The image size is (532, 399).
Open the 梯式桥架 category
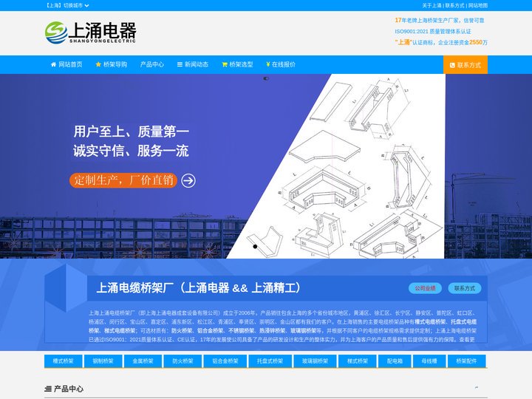[358, 361]
